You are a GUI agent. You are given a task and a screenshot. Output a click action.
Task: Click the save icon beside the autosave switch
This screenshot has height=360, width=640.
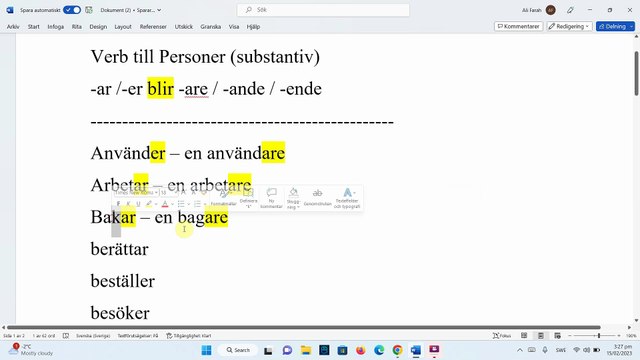point(89,10)
